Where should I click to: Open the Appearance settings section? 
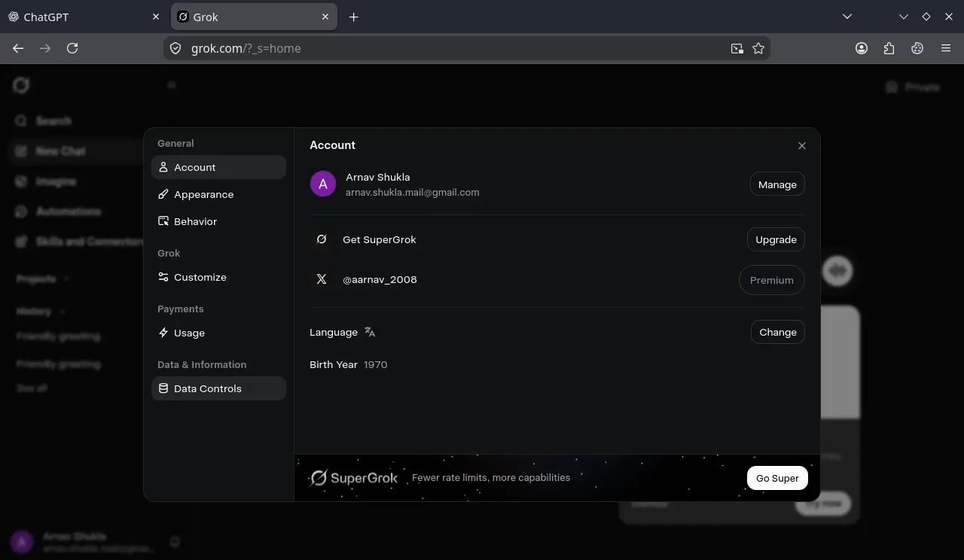click(218, 194)
